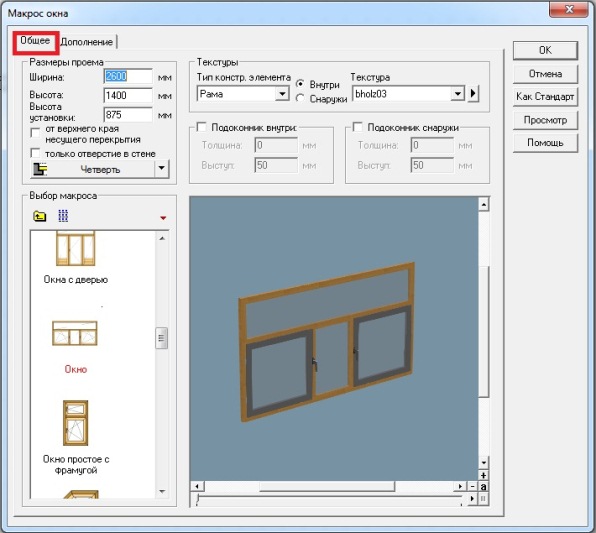Click the blue grid view icon

pos(63,216)
